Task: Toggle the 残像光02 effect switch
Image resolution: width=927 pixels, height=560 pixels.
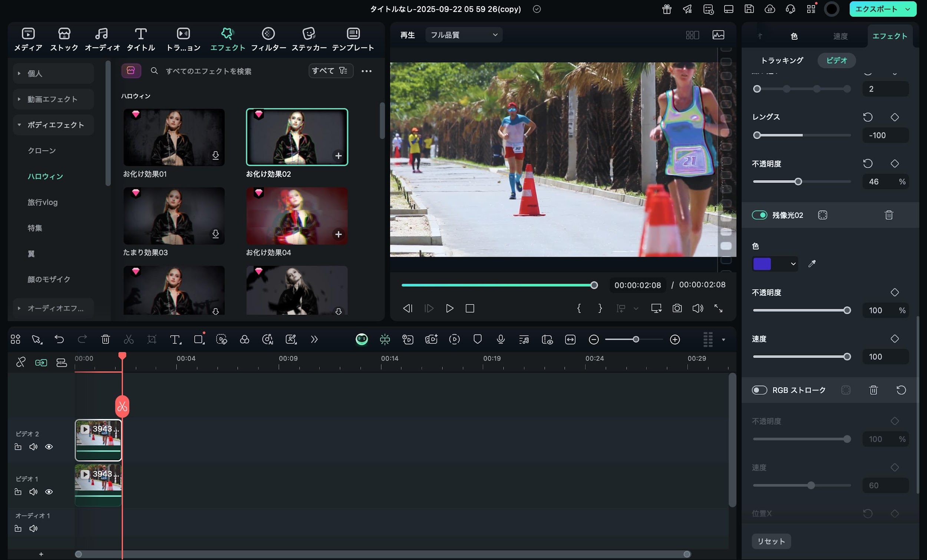Action: 759,215
